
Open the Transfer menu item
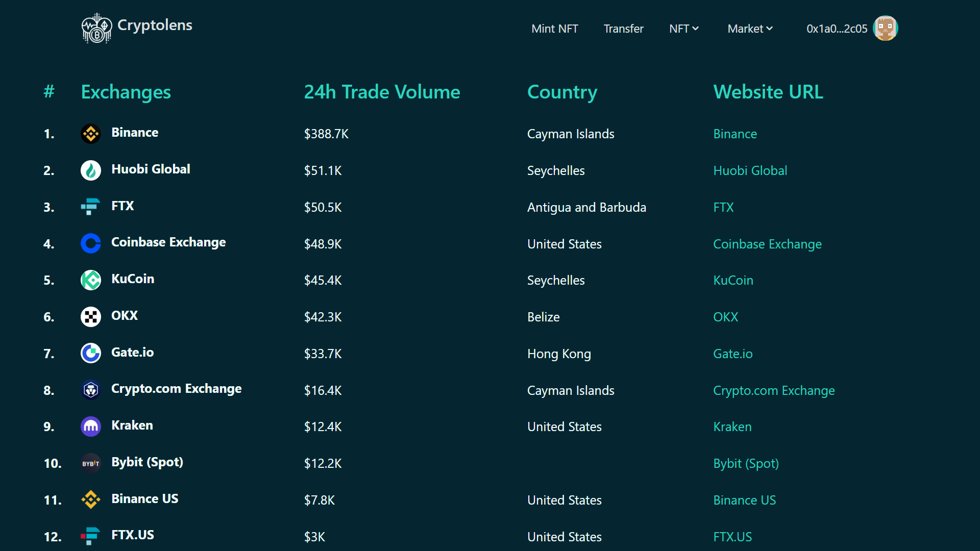pyautogui.click(x=623, y=29)
